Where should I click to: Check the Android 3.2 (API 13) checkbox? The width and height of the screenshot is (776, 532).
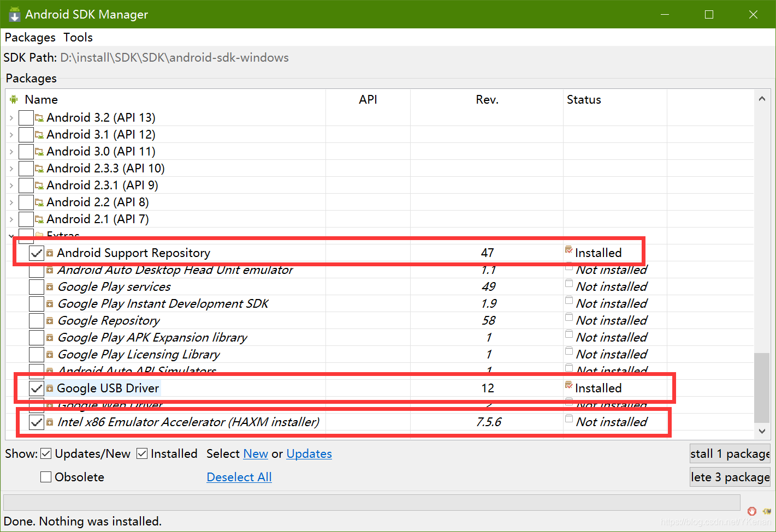point(26,118)
